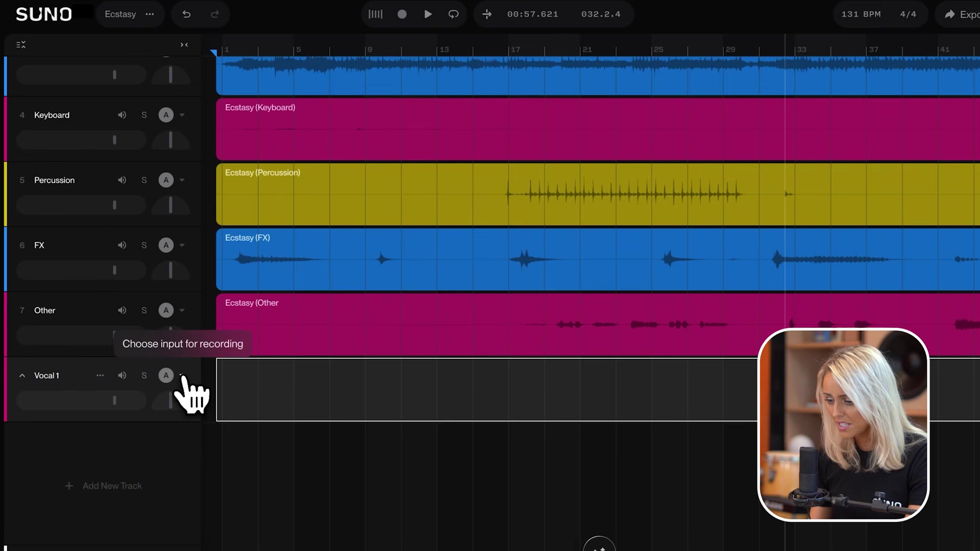The width and height of the screenshot is (980, 551).
Task: Open the Ecstasy project options menu
Action: point(150,14)
